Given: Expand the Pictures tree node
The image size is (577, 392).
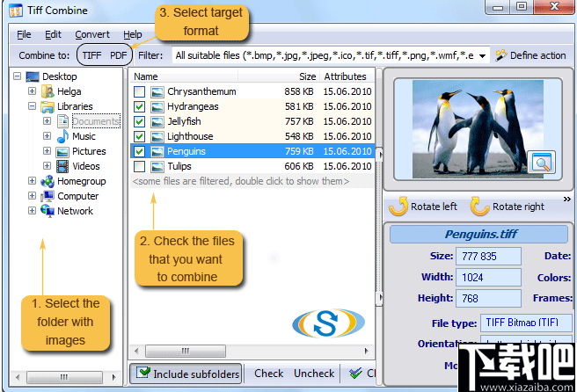Looking at the screenshot, I should point(47,151).
